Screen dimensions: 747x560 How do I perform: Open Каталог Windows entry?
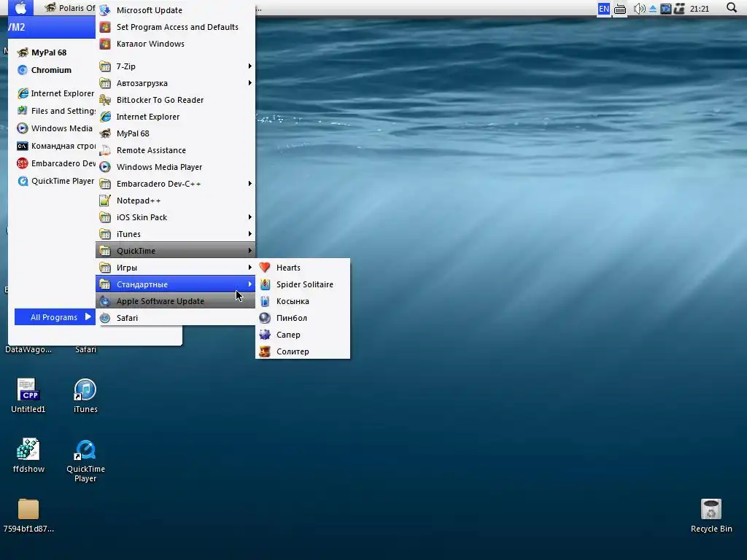pyautogui.click(x=175, y=44)
